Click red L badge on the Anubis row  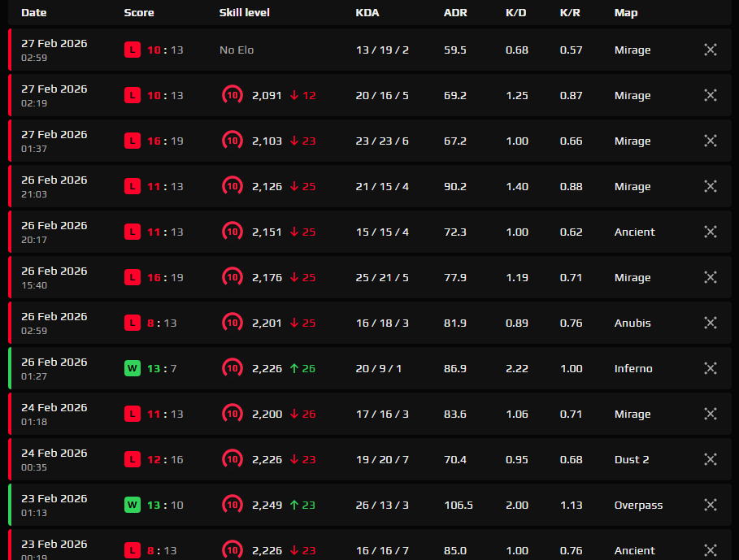(x=133, y=323)
